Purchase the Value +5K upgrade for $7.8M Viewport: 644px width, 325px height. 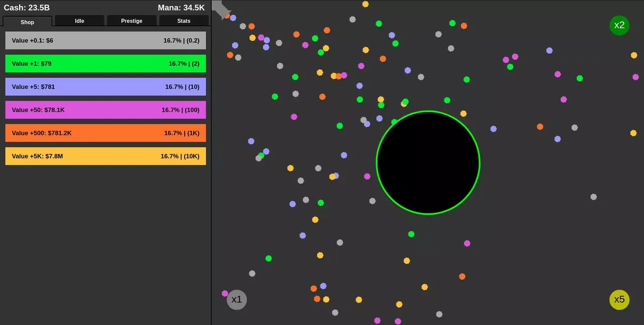pyautogui.click(x=105, y=156)
